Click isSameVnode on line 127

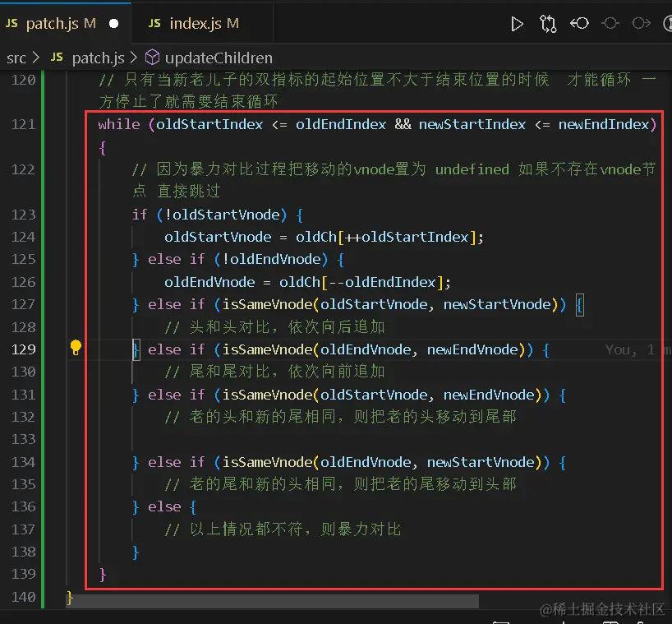(268, 304)
